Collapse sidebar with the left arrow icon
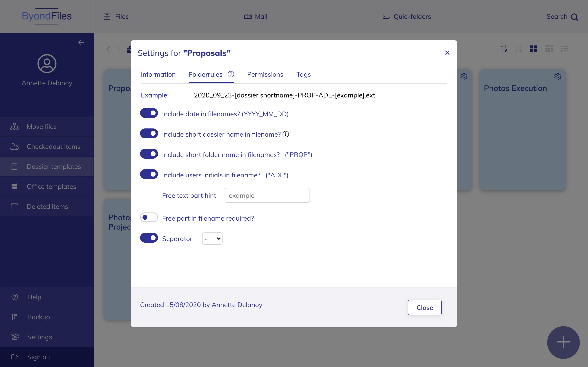 pos(81,42)
